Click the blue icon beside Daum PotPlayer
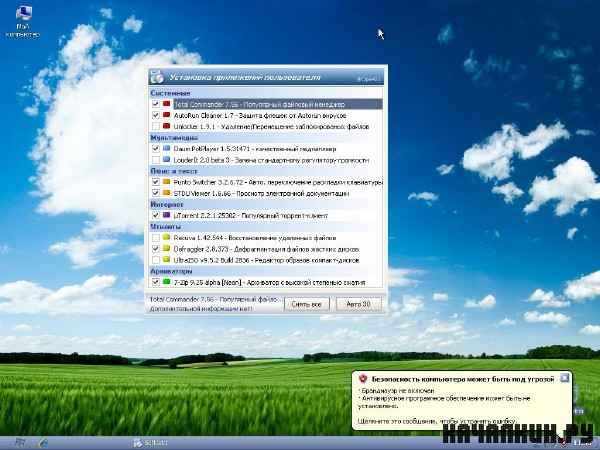This screenshot has width=600, height=450. coord(166,148)
